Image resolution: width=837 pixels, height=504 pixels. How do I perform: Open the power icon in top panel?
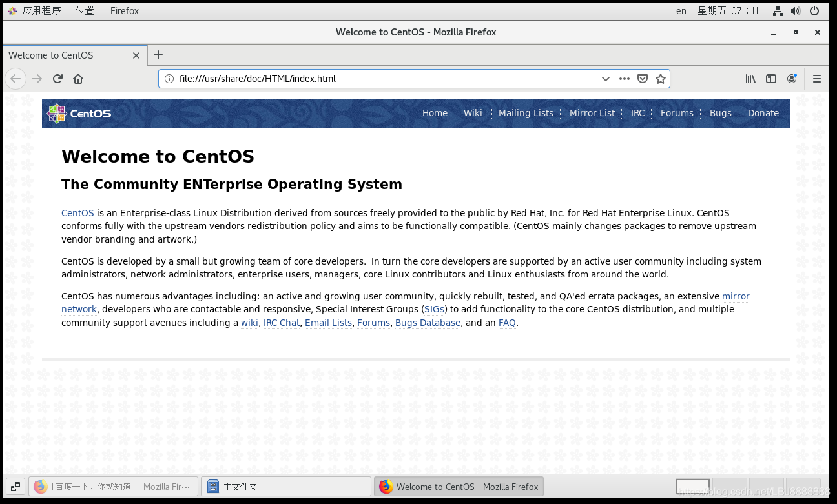pos(814,10)
